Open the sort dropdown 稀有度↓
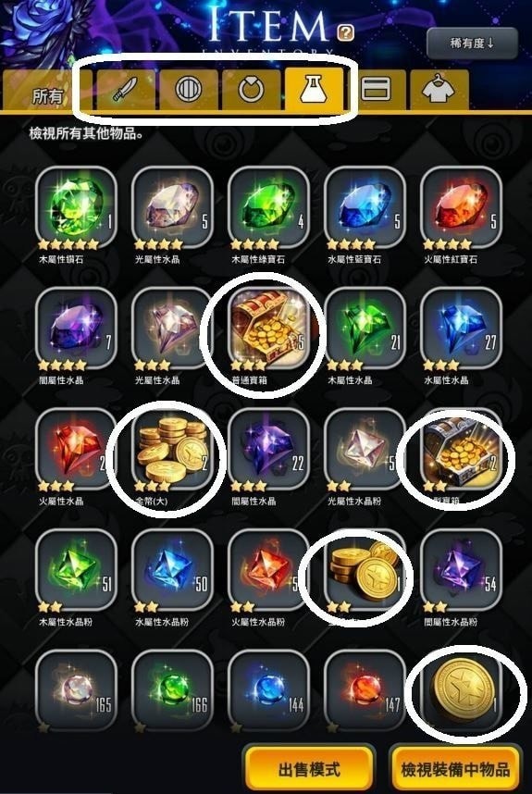Viewport: 532px width, 794px height. tap(472, 43)
